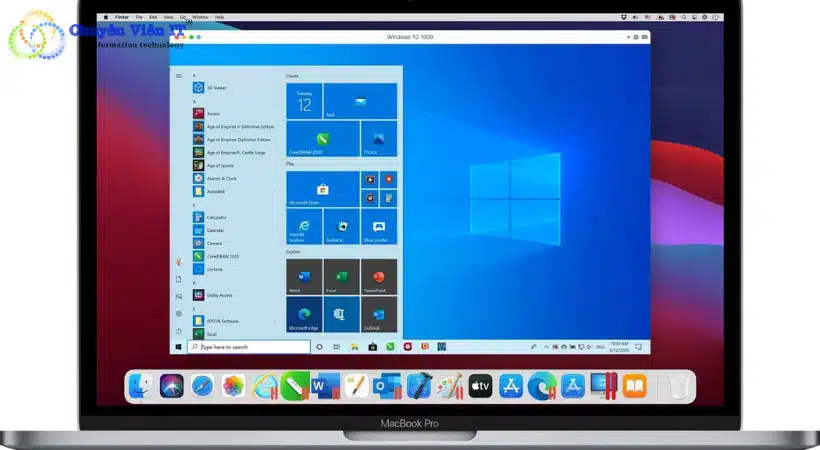Open Settings gear in Start sidebar
This screenshot has height=450, width=820.
[179, 313]
